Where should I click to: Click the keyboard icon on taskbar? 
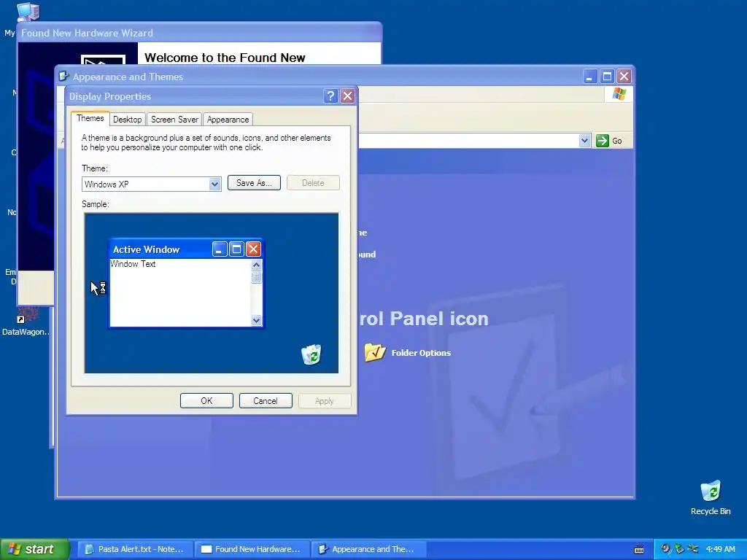tap(639, 550)
